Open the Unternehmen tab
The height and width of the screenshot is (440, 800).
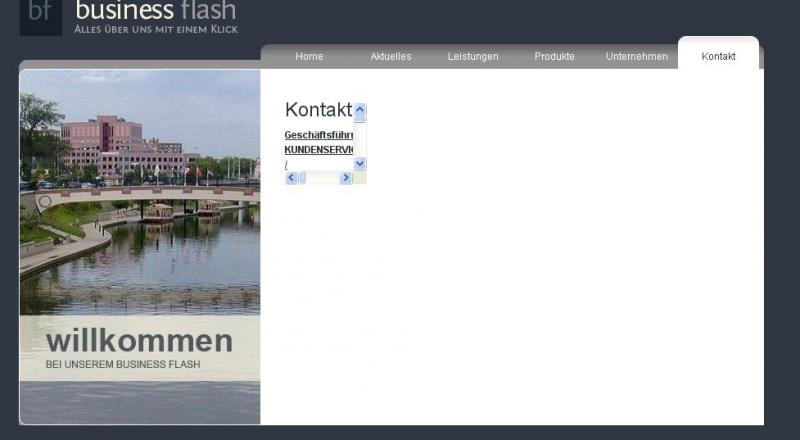[x=636, y=57]
